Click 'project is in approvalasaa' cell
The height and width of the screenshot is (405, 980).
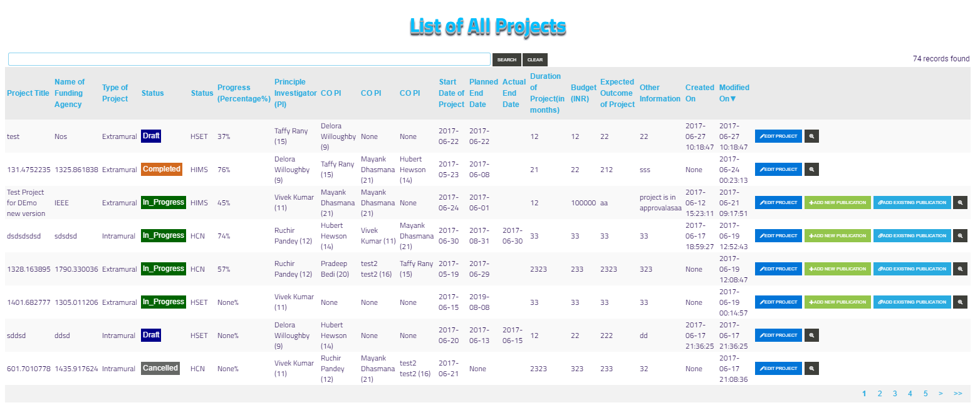(660, 203)
